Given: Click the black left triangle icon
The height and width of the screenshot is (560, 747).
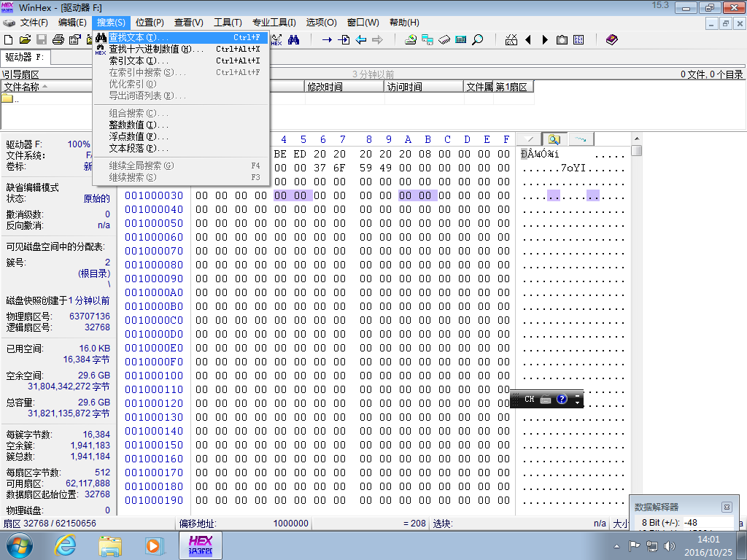Looking at the screenshot, I should coord(528,39).
